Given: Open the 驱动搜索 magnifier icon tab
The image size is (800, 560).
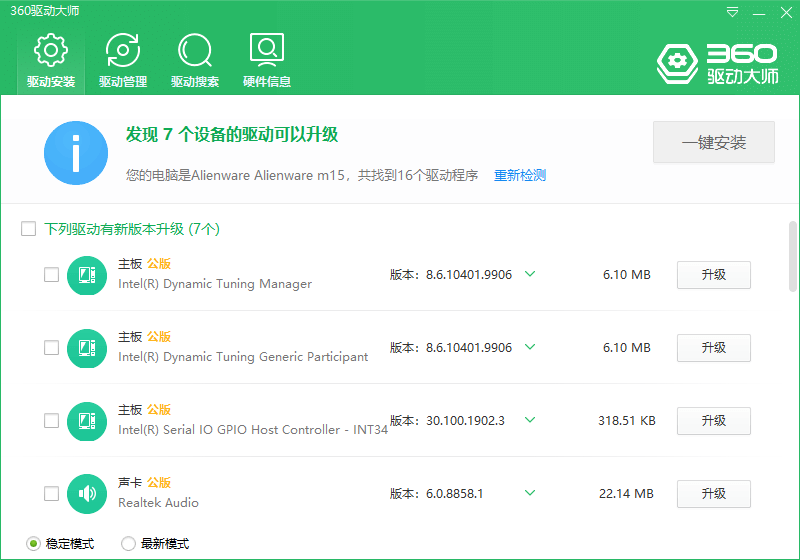Looking at the screenshot, I should tap(195, 50).
